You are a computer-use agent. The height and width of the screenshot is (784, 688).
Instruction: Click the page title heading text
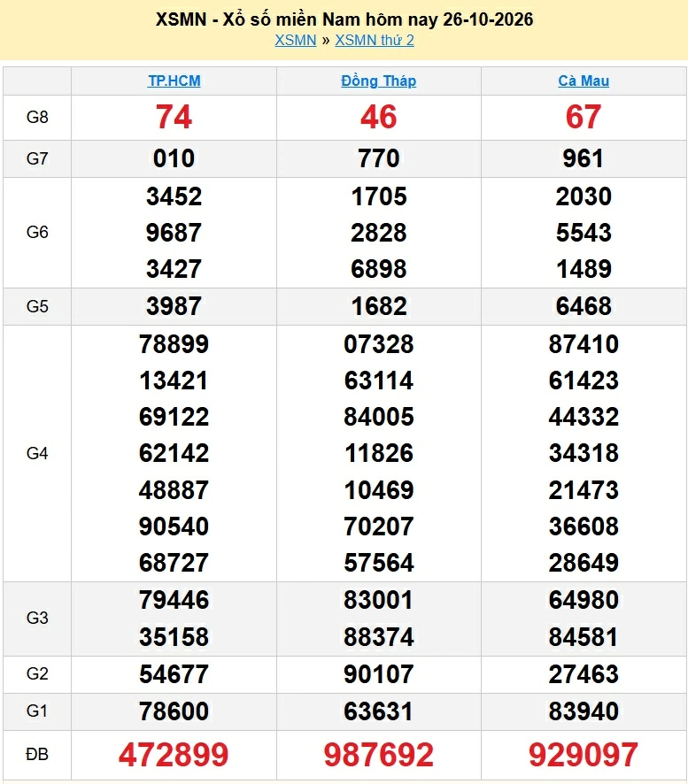(x=344, y=19)
